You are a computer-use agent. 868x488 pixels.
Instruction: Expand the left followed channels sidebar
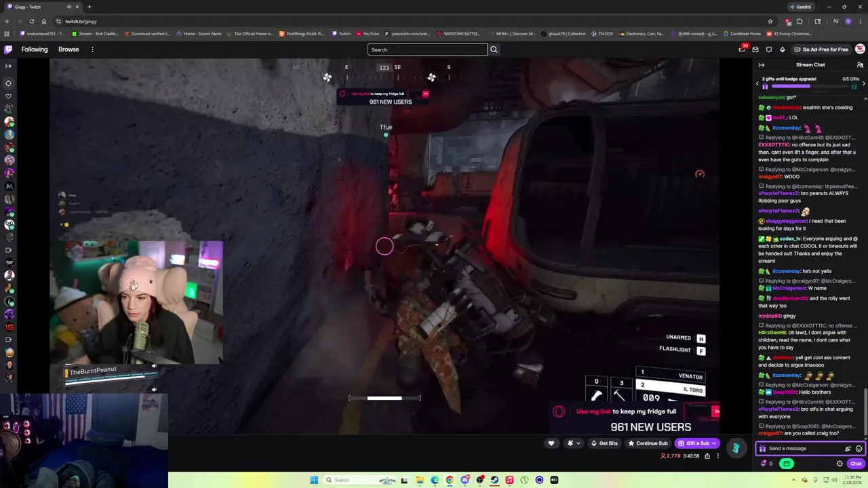(x=8, y=66)
